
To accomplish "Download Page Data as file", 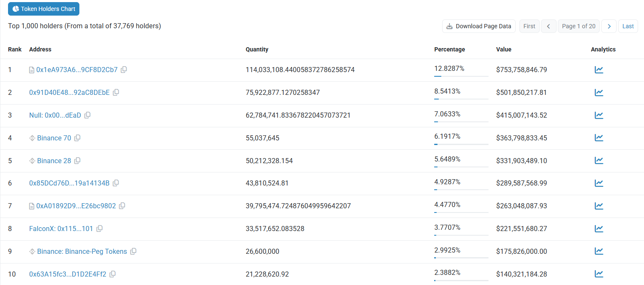I will [x=479, y=26].
